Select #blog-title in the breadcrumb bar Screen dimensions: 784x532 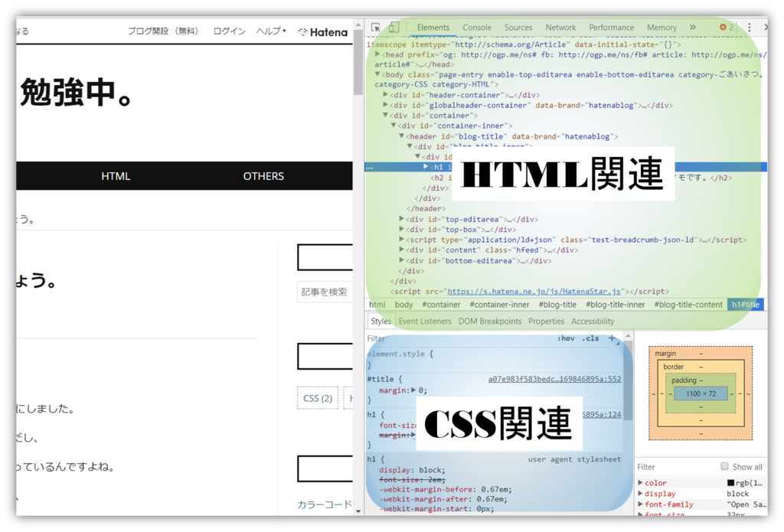tap(557, 305)
